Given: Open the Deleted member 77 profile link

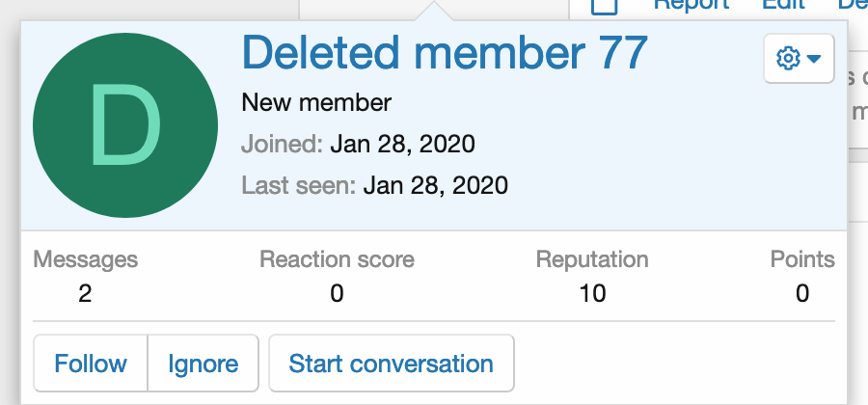Looking at the screenshot, I should (x=444, y=52).
